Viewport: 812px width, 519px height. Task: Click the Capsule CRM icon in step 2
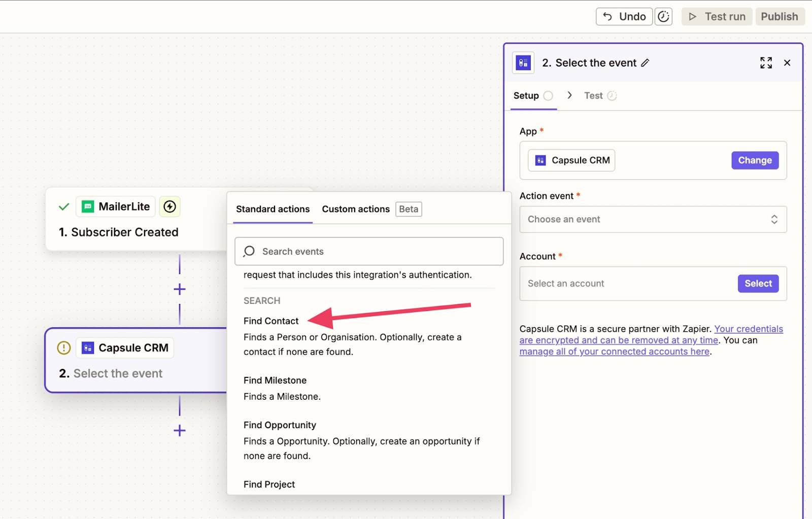(88, 348)
